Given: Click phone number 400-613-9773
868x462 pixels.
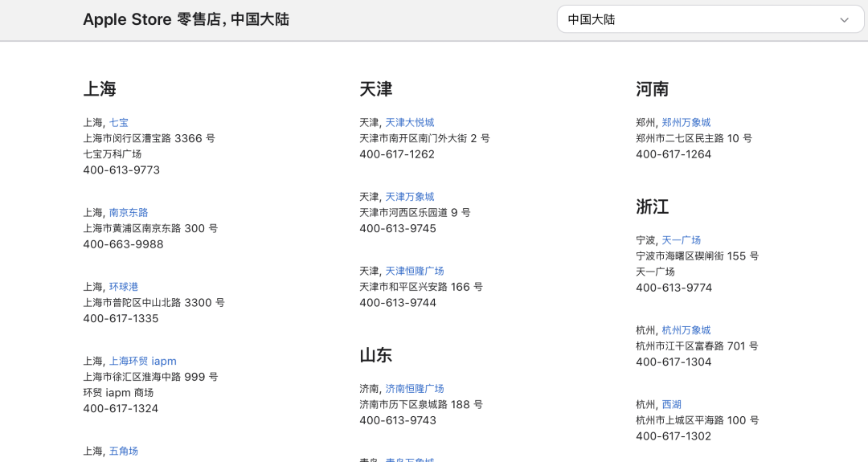Looking at the screenshot, I should pyautogui.click(x=121, y=170).
